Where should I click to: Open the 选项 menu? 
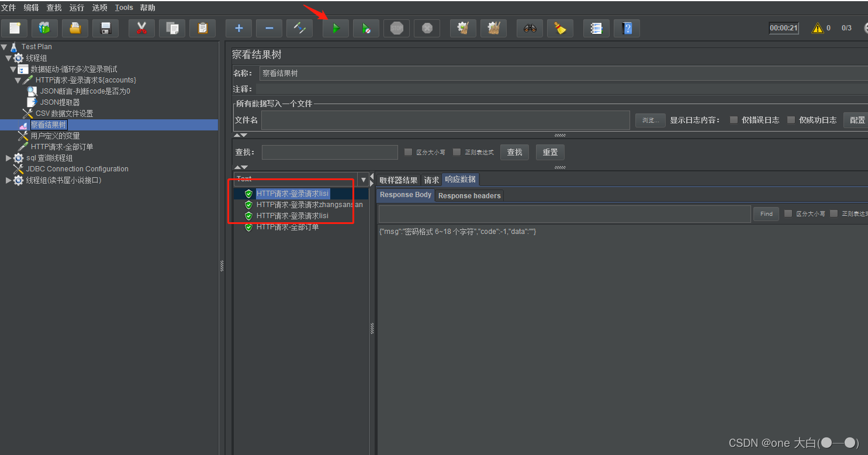[100, 8]
